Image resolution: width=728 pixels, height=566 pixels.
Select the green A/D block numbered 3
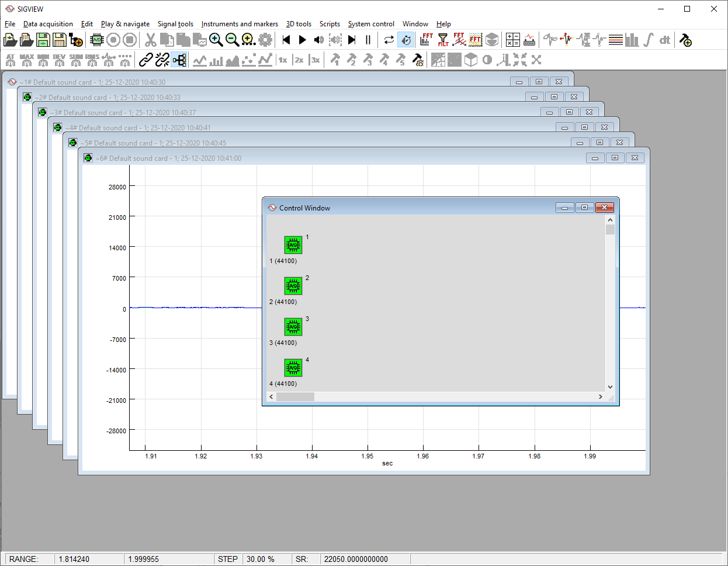tap(293, 327)
